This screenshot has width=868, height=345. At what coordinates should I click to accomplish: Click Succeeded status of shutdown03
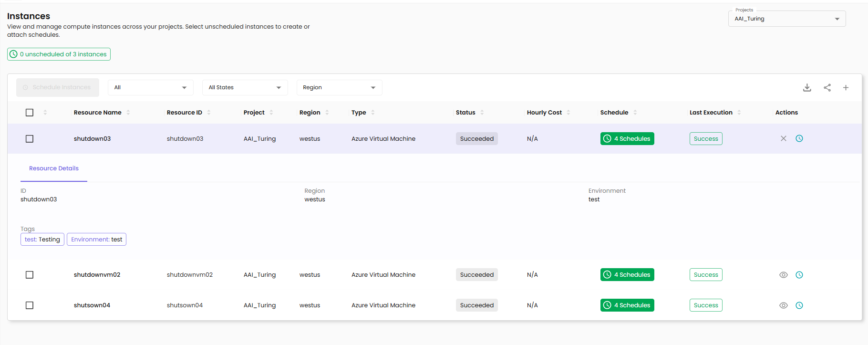477,139
